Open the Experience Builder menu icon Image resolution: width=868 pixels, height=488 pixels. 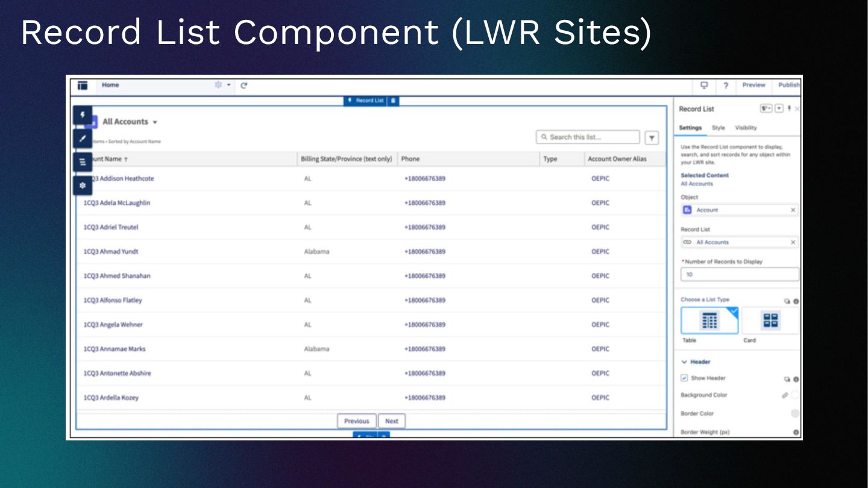pyautogui.click(x=83, y=86)
